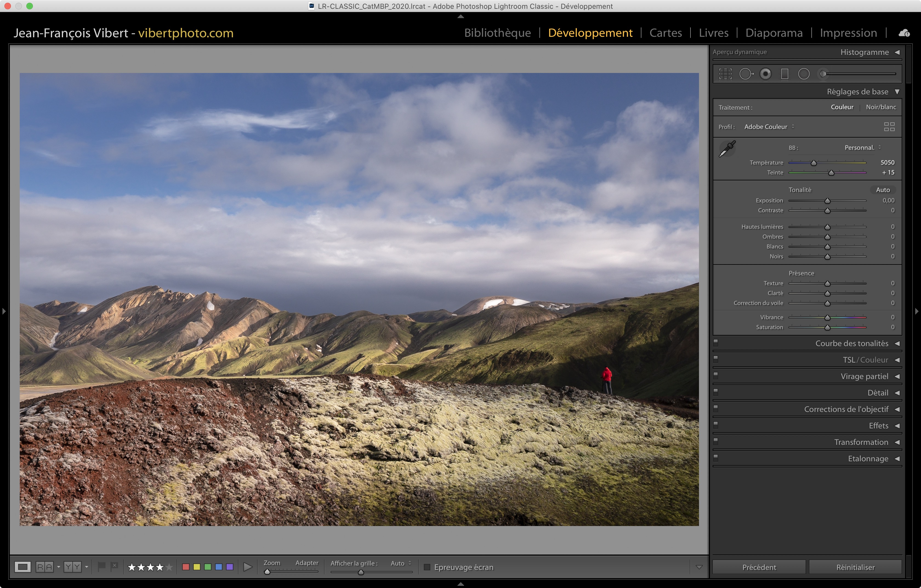Activate the Red eye correction tool
The image size is (921, 588).
pyautogui.click(x=765, y=74)
